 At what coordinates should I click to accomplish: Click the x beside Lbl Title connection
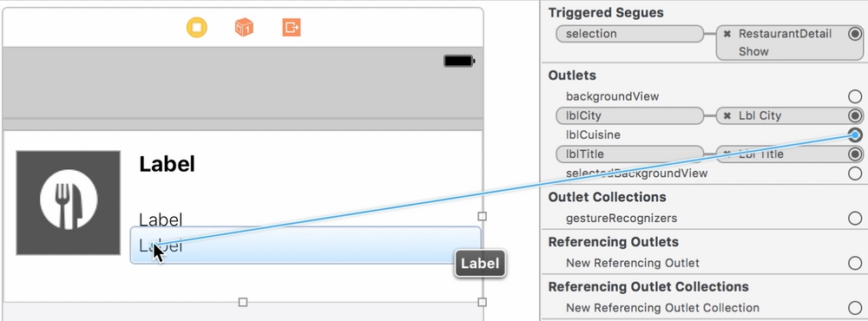tap(727, 154)
